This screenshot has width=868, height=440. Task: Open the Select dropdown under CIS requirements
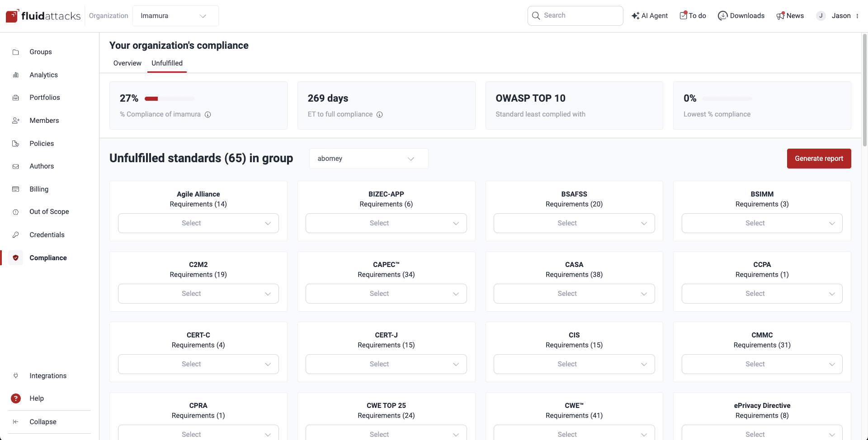[x=574, y=364]
